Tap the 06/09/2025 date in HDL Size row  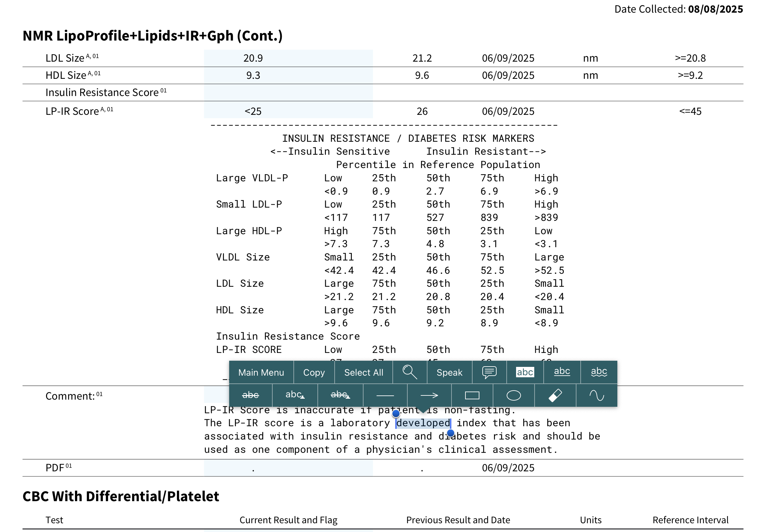(x=508, y=75)
